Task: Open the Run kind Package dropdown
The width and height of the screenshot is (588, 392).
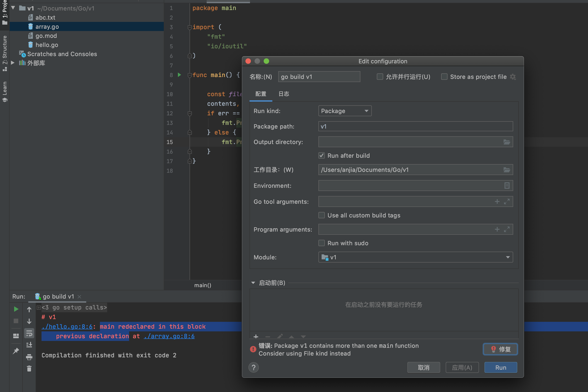Action: click(x=345, y=111)
